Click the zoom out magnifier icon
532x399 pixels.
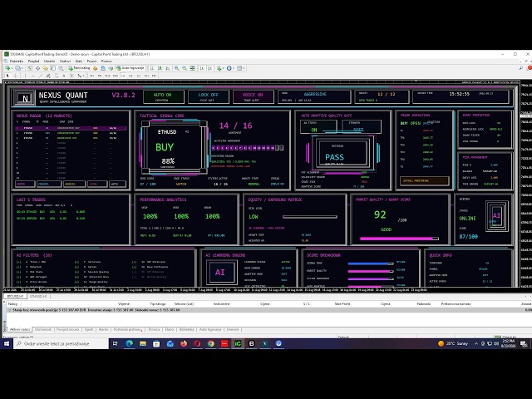[185, 68]
